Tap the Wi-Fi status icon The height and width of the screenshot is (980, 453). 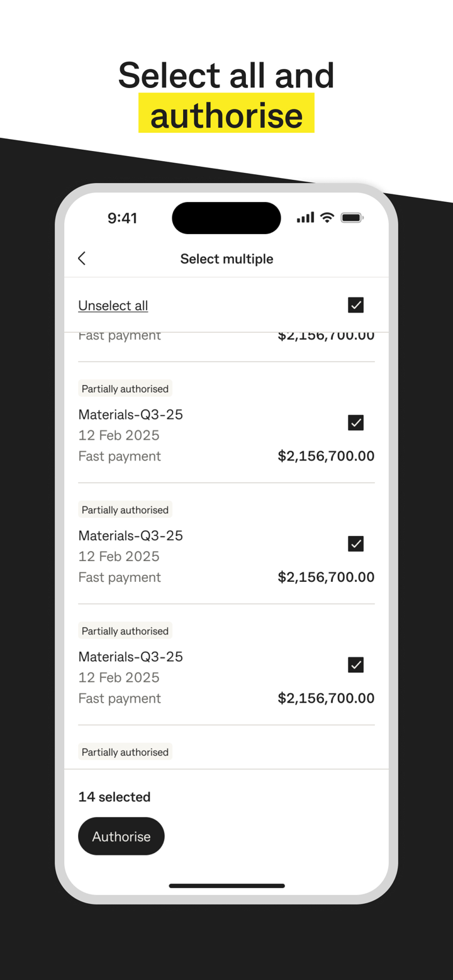(x=327, y=218)
